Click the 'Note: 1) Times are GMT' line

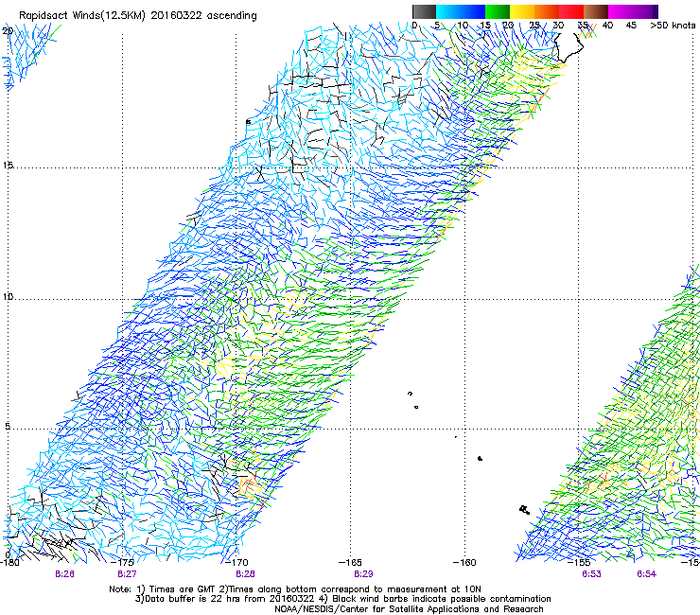tap(294, 589)
